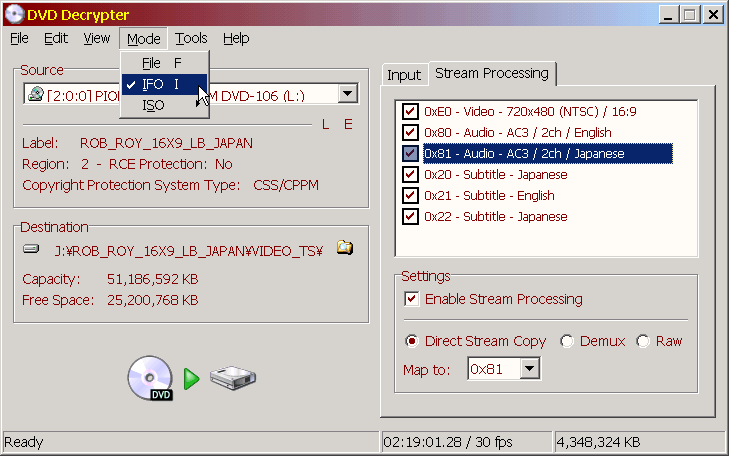729x456 pixels.
Task: Choose the Direct Stream Copy option
Action: (x=411, y=342)
